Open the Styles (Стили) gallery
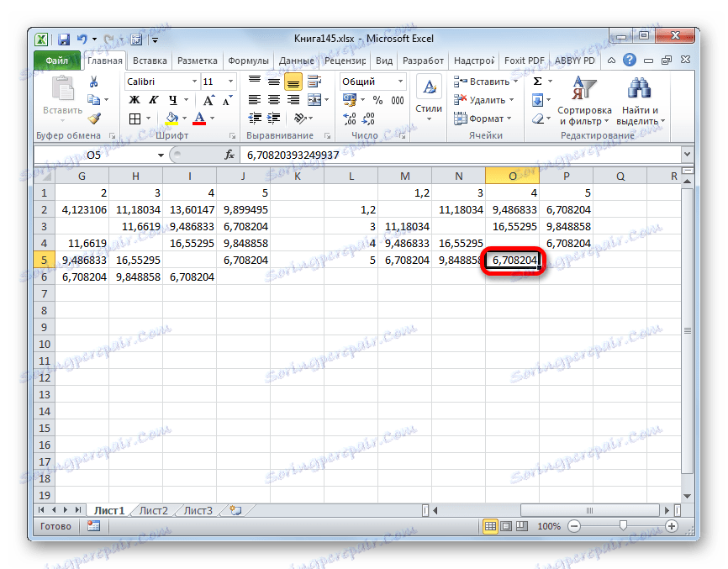The height and width of the screenshot is (569, 728). (429, 99)
